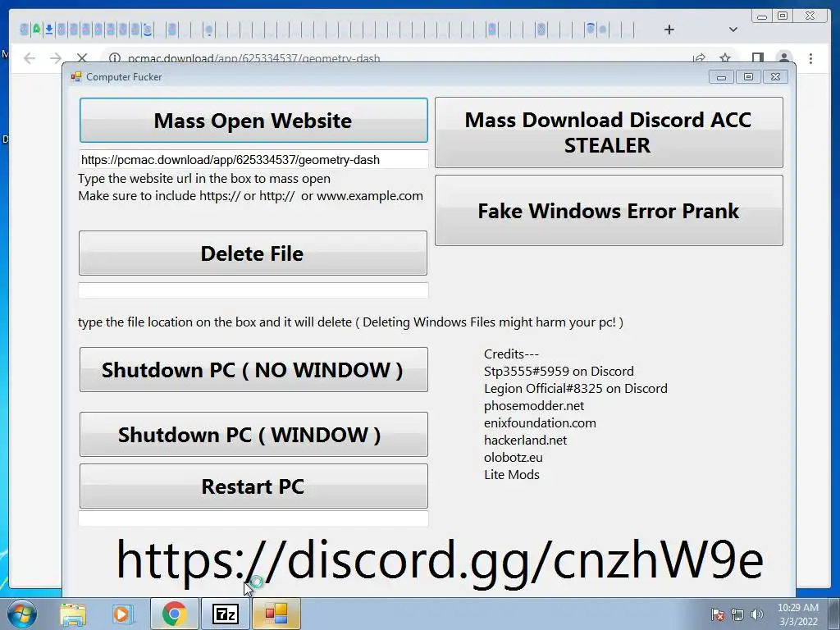Go forward in the Chrome window
This screenshot has height=630, width=840.
[56, 58]
